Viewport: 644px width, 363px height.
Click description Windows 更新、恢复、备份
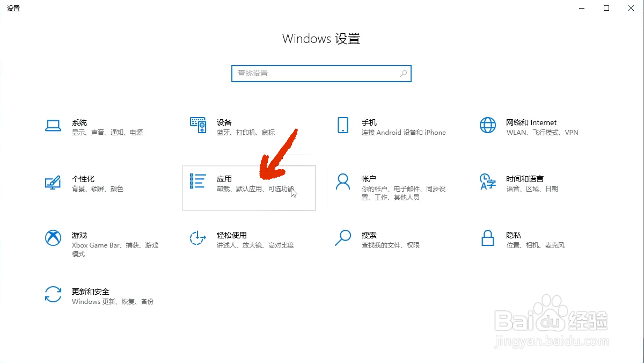[113, 302]
